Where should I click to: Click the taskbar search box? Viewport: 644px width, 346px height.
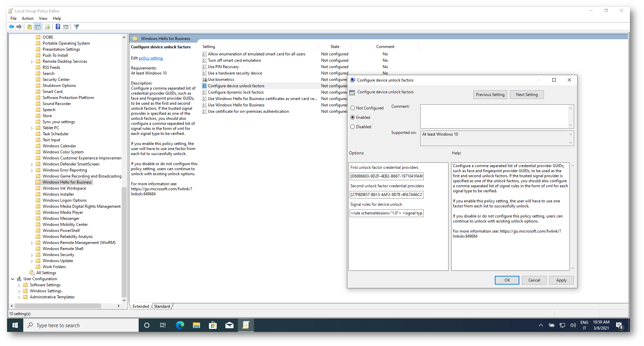[81, 325]
